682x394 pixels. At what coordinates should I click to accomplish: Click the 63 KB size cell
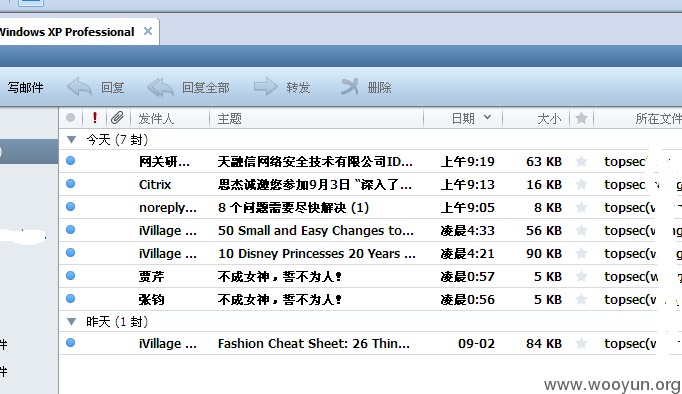coord(544,162)
